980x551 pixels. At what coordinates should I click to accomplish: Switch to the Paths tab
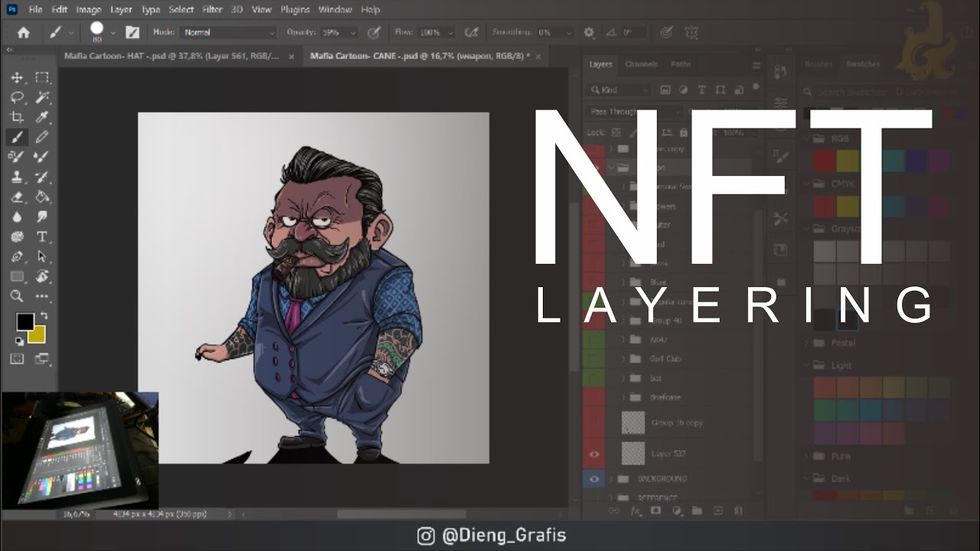pos(681,64)
